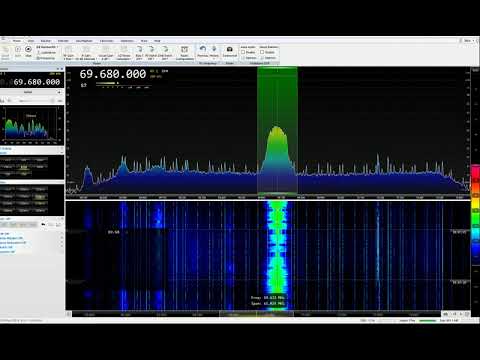Click the highlighted filter button in the filter grid
The height and width of the screenshot is (360, 480).
coord(40,197)
